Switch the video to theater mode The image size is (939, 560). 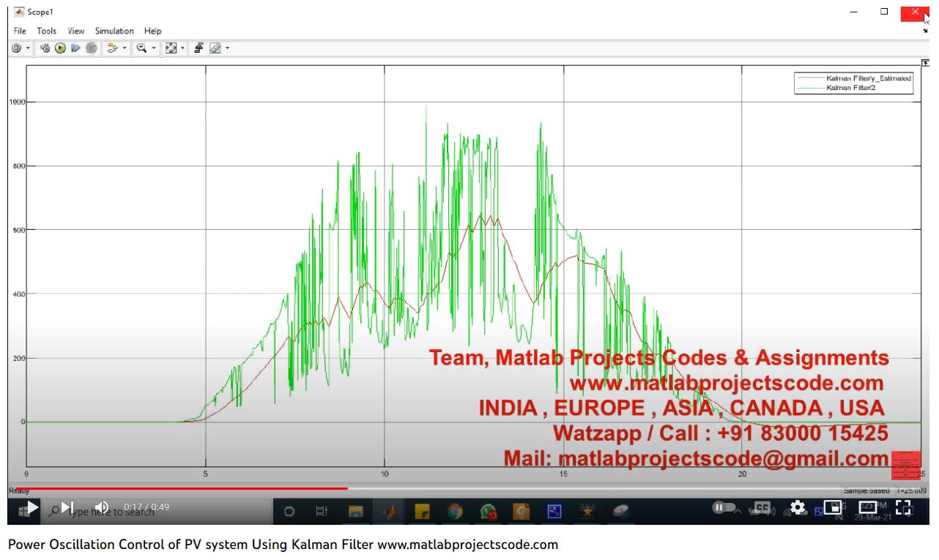click(868, 507)
